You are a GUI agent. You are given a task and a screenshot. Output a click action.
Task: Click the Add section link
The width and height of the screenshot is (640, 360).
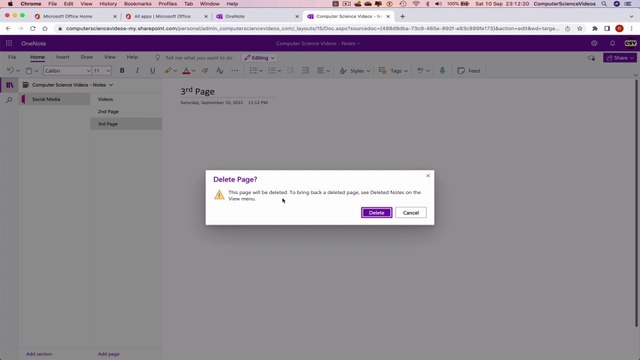(x=39, y=354)
